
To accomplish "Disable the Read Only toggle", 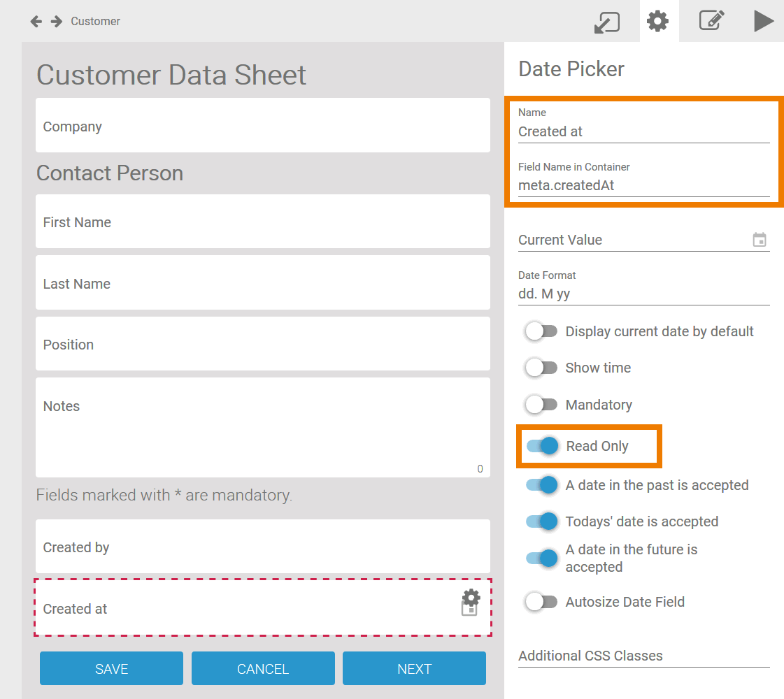I will point(542,446).
